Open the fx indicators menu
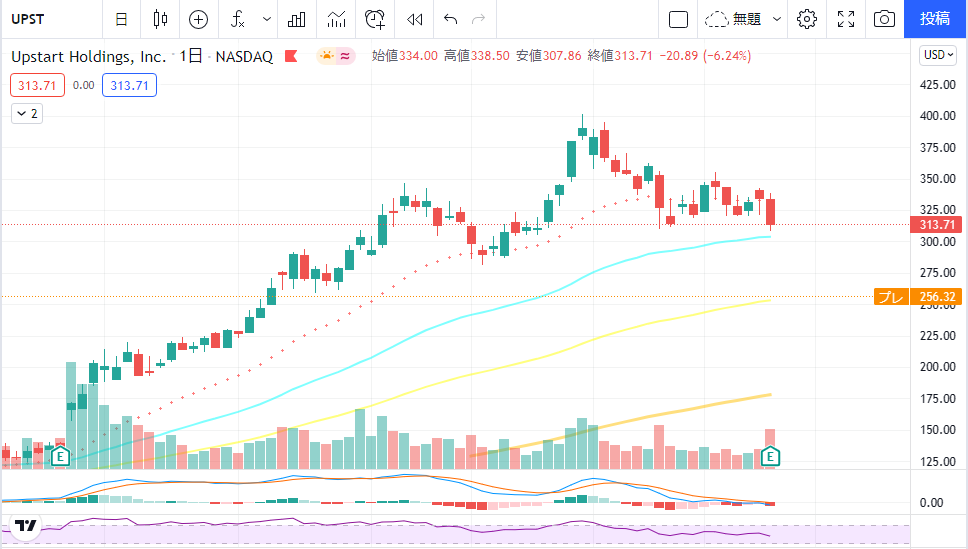 238,19
